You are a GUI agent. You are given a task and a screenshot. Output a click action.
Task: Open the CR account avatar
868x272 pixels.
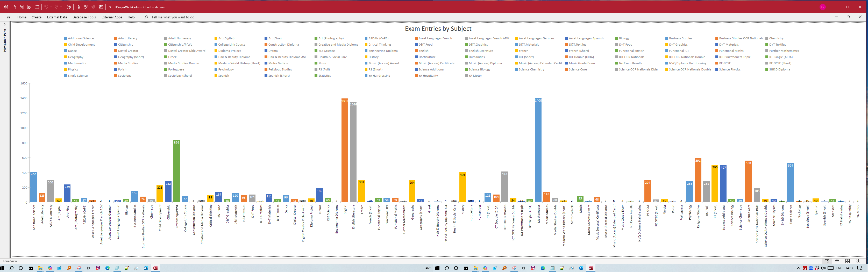[x=822, y=7]
